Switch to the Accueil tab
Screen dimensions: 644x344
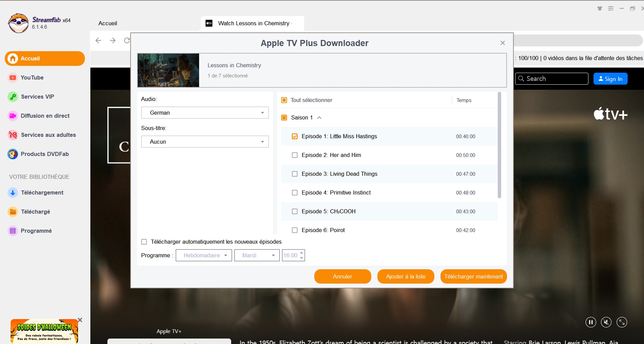click(108, 23)
